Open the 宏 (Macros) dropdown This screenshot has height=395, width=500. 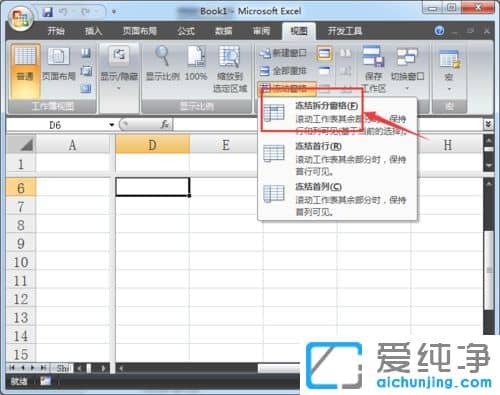[449, 69]
